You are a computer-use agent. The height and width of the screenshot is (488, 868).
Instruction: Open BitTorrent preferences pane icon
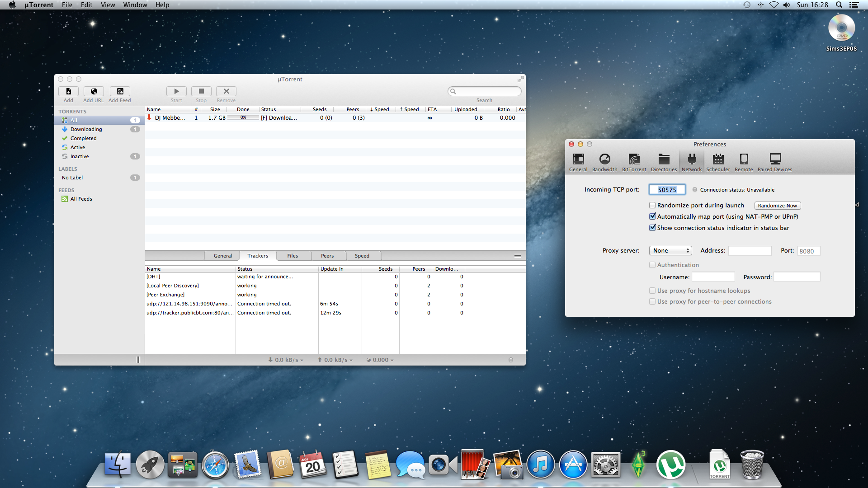pyautogui.click(x=634, y=160)
